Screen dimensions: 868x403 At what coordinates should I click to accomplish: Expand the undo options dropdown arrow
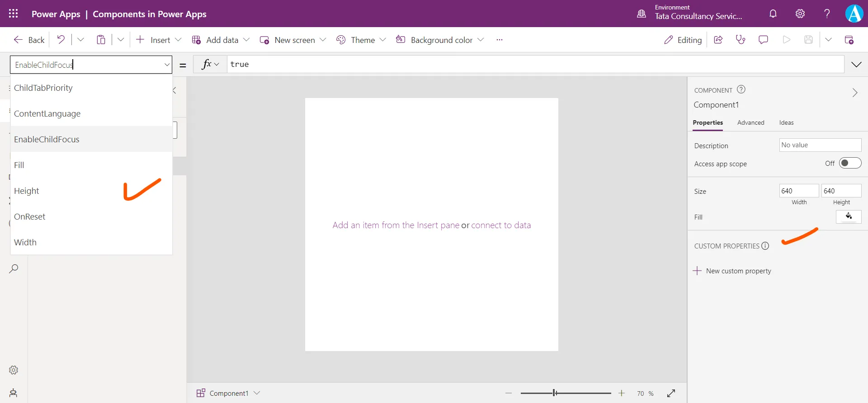[x=80, y=40]
